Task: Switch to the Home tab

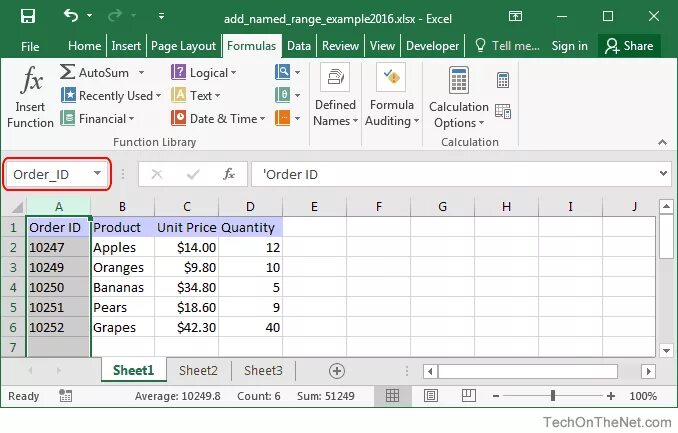Action: coord(84,46)
